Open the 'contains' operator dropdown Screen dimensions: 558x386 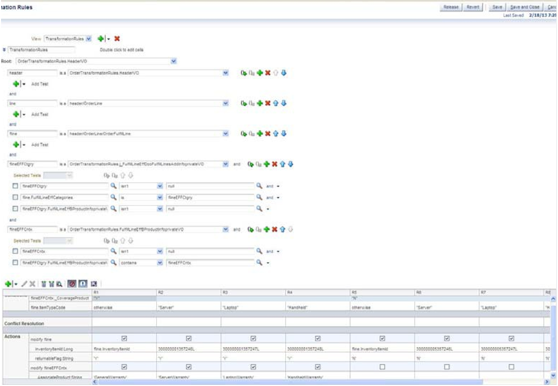click(160, 263)
